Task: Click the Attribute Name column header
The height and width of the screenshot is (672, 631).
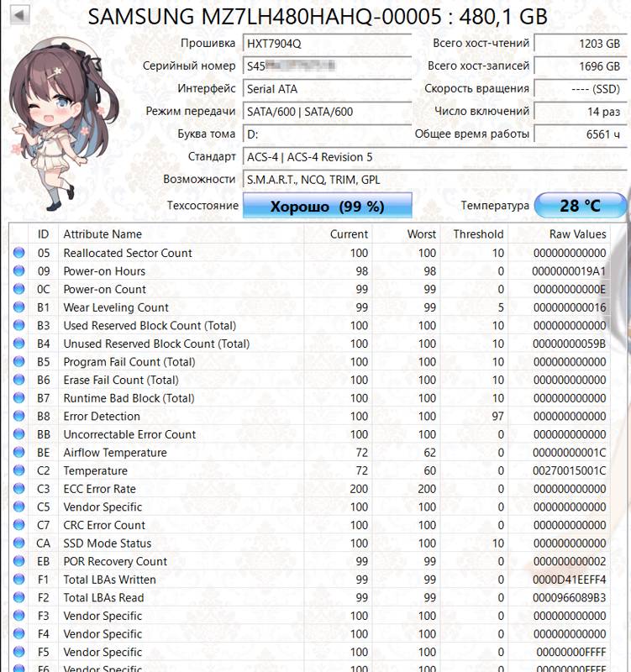Action: (x=103, y=234)
